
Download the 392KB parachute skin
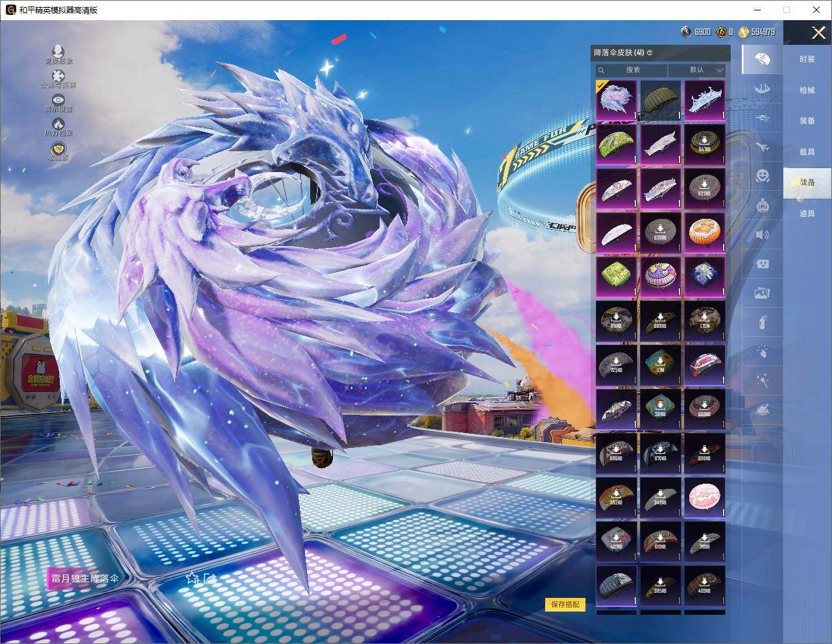[x=616, y=497]
